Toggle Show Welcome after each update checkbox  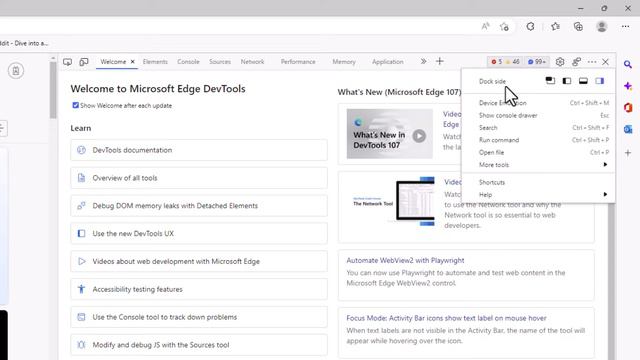[x=76, y=105]
